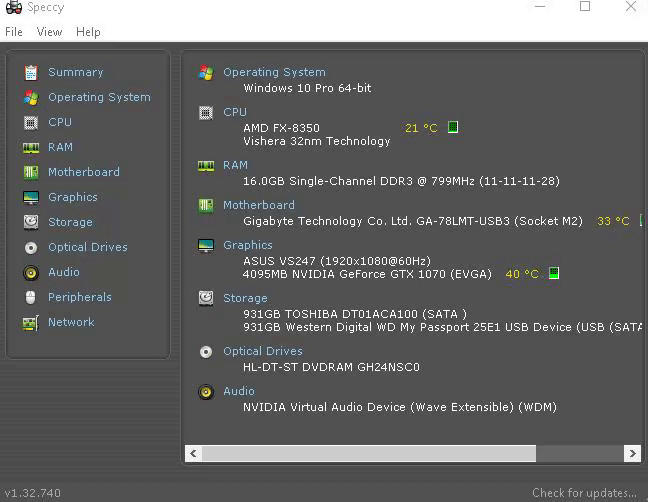Click memory icon beside RAM heading in main panel
The height and width of the screenshot is (502, 648).
coord(206,166)
